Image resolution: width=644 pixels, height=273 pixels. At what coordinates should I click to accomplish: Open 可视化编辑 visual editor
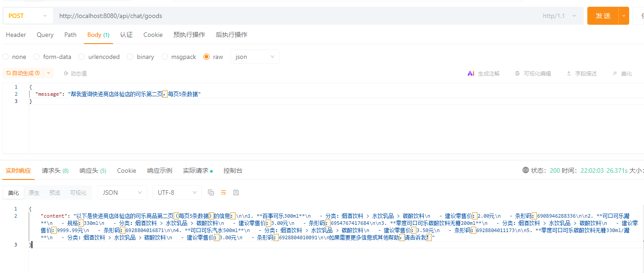pos(533,73)
